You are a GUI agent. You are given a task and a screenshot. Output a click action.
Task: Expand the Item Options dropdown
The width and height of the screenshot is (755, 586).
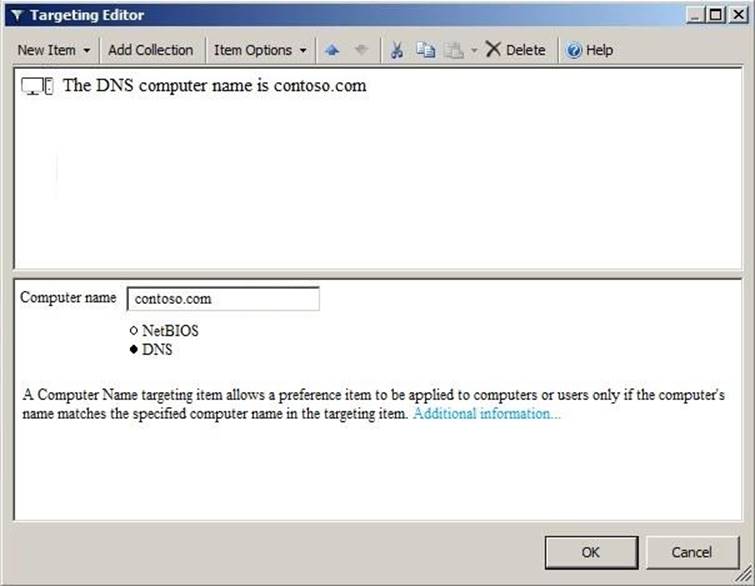(260, 50)
